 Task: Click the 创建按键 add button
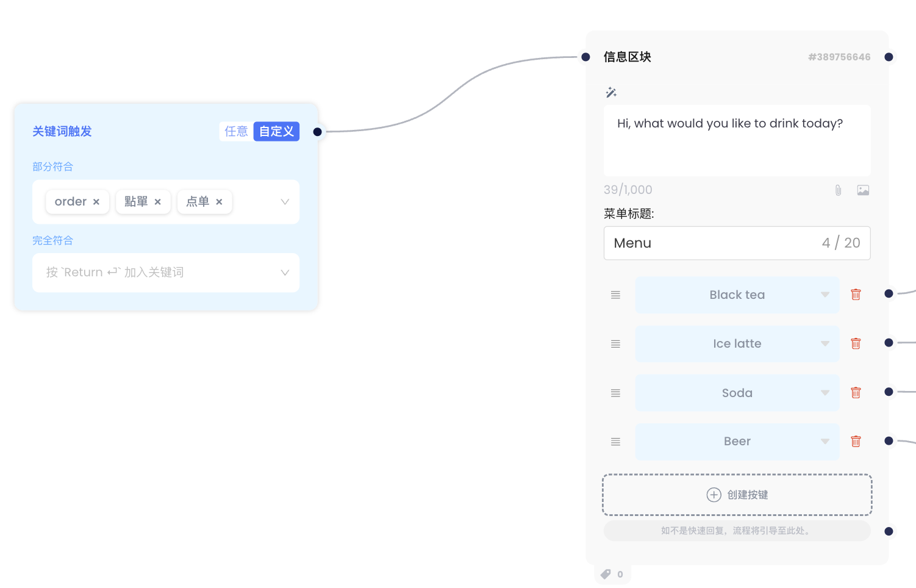[x=737, y=495]
